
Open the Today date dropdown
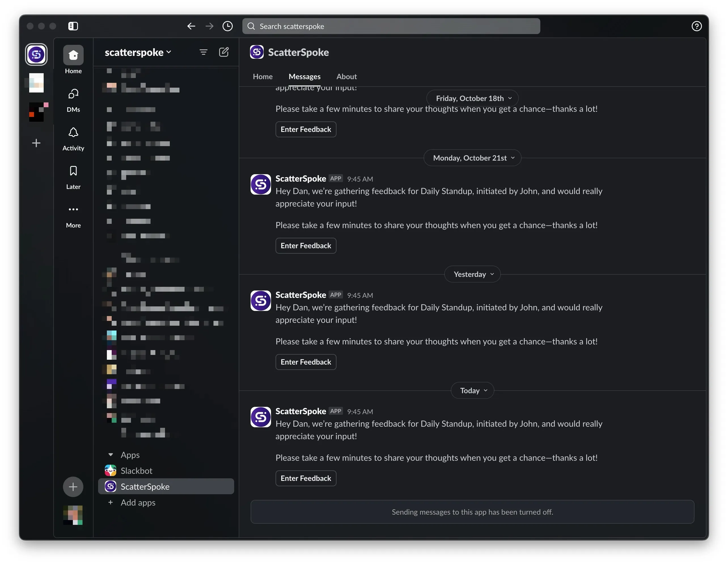pos(472,391)
